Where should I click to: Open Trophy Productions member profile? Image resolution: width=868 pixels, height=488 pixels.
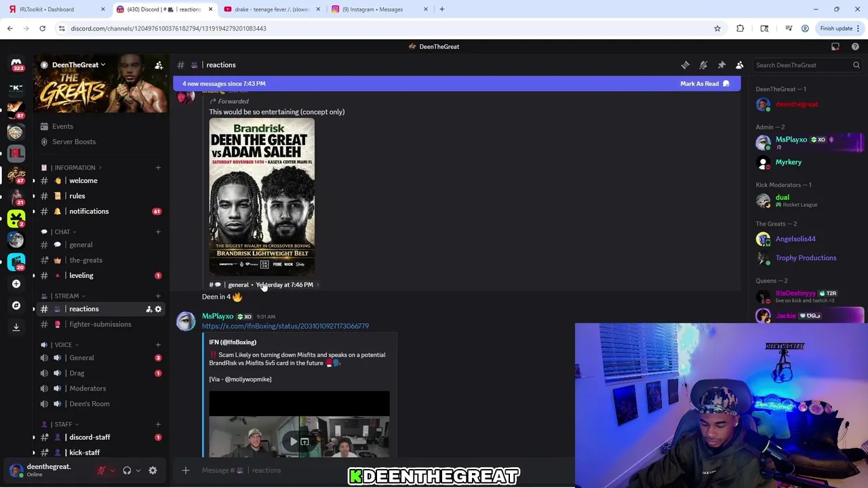tap(808, 258)
